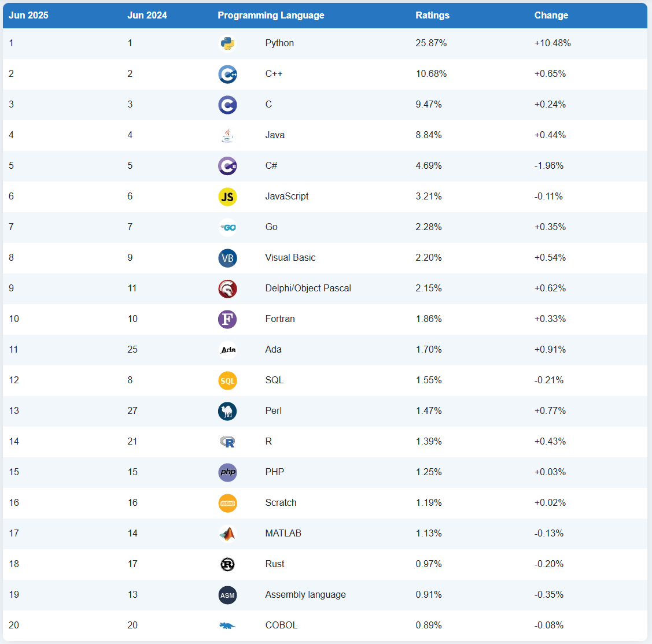This screenshot has width=652, height=644.
Task: Click the Python logo icon
Action: [x=227, y=43]
